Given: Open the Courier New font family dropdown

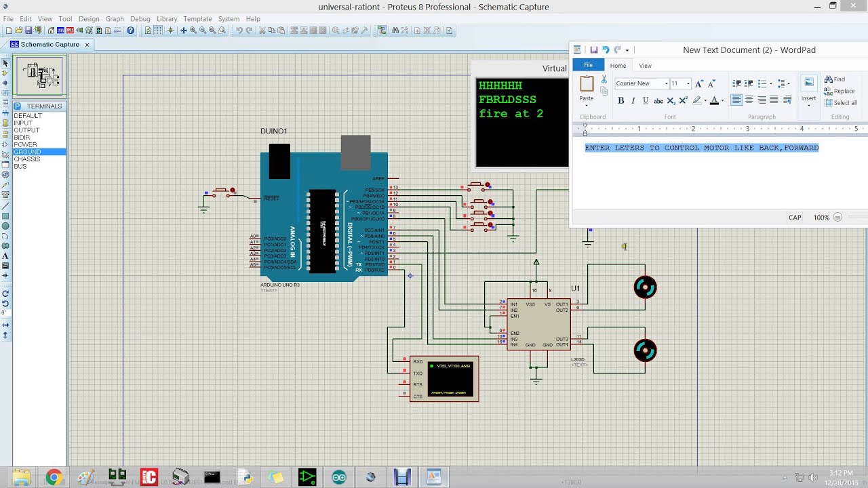Looking at the screenshot, I should [x=666, y=83].
